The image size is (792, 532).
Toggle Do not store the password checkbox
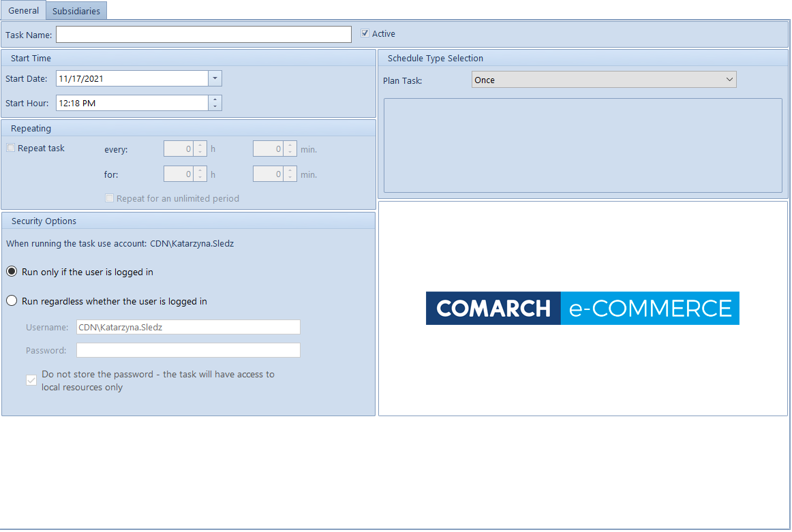[31, 380]
